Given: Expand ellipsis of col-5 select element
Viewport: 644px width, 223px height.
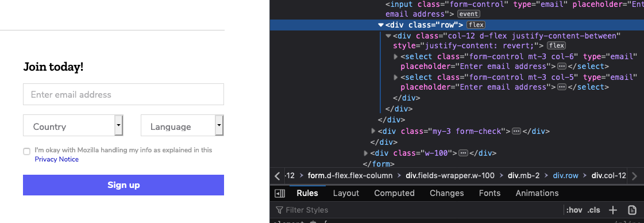Looking at the screenshot, I should 561,87.
